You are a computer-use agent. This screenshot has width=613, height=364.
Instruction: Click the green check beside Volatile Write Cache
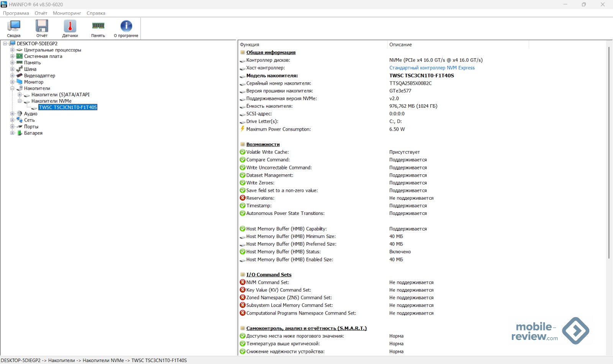243,152
